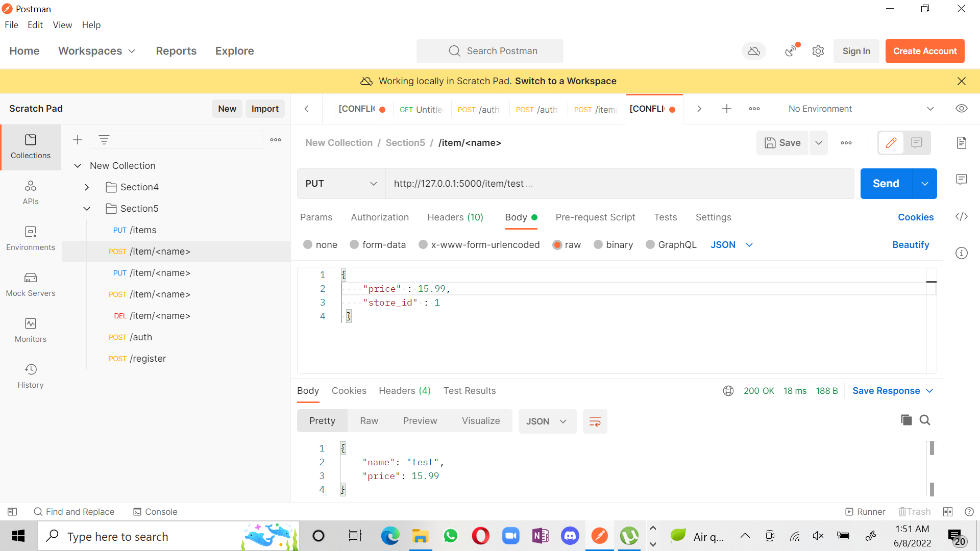Beautify the request body JSON
Viewport: 980px width, 551px height.
click(x=911, y=245)
